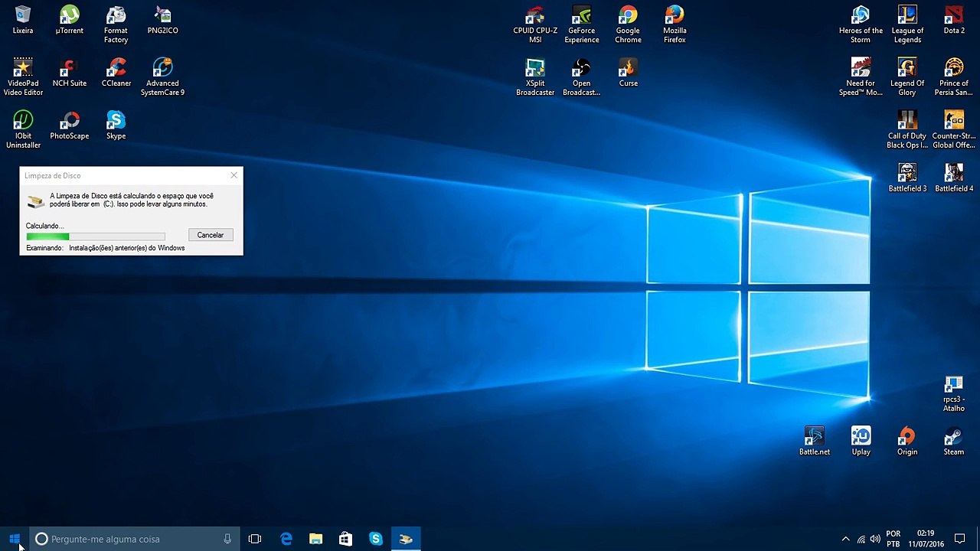
Task: Select Counter-Strike Global Offensive icon
Action: click(954, 129)
